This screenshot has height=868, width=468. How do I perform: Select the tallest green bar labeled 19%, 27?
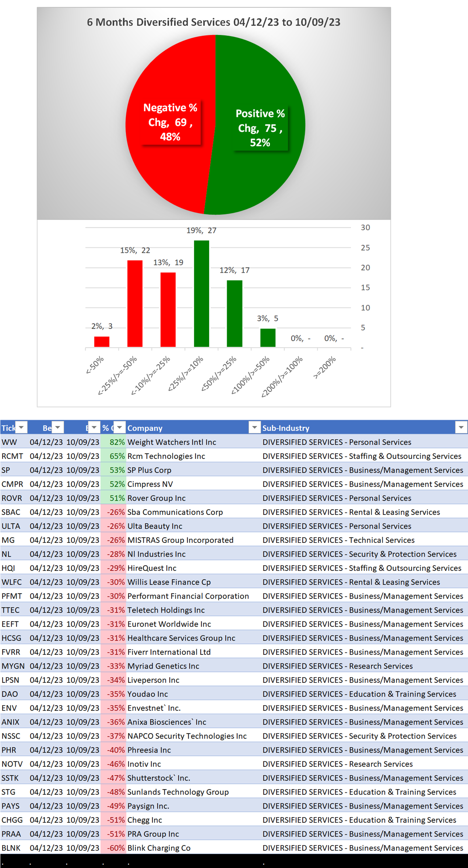coord(201,293)
